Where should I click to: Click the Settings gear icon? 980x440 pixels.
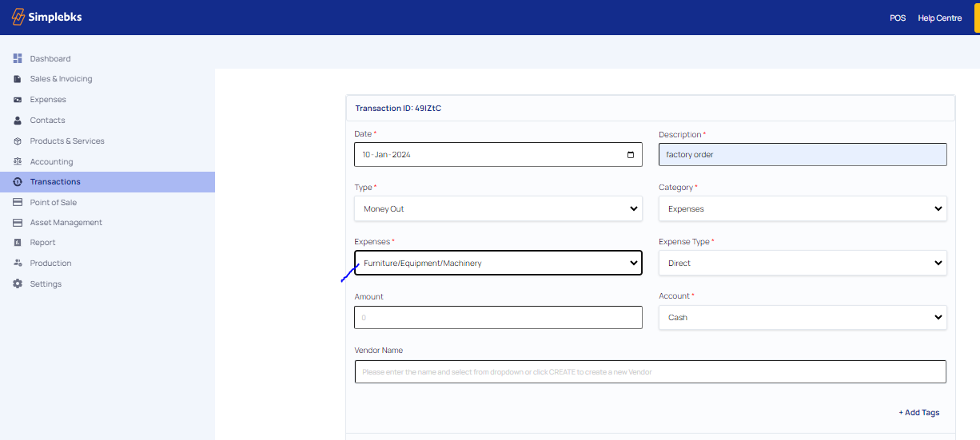click(x=18, y=283)
